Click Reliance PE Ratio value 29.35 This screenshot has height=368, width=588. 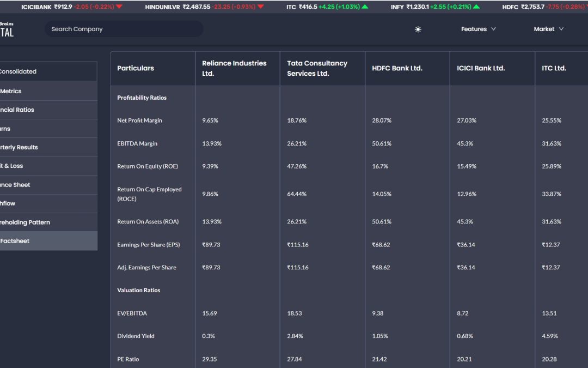click(x=209, y=359)
